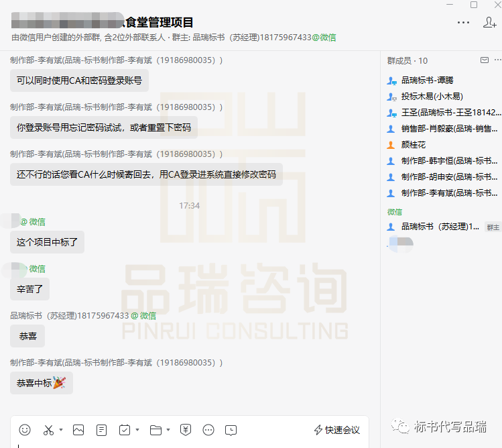Click the folder file icon
This screenshot has height=448, width=502.
[x=155, y=430]
